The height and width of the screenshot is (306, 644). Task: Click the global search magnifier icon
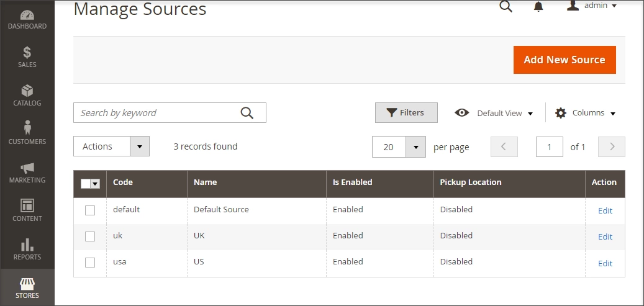506,6
